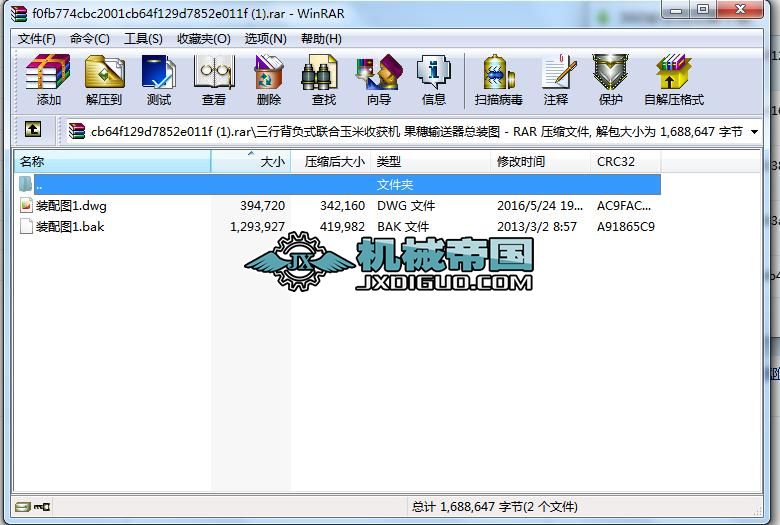Click the archive icon in the address bar

click(x=77, y=131)
